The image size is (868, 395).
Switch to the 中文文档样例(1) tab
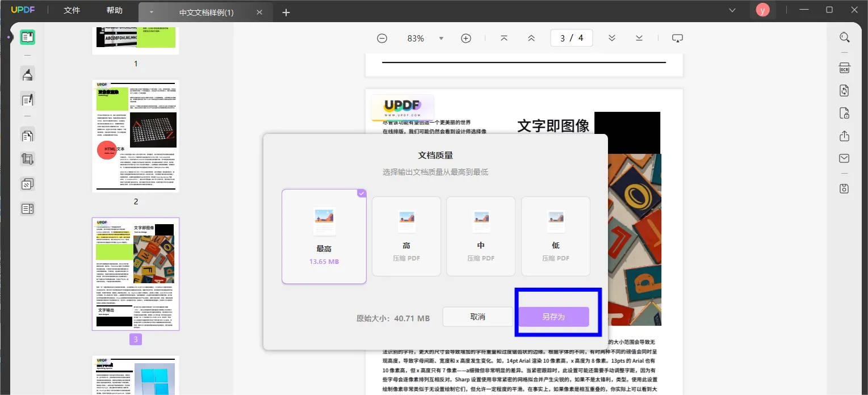[206, 12]
